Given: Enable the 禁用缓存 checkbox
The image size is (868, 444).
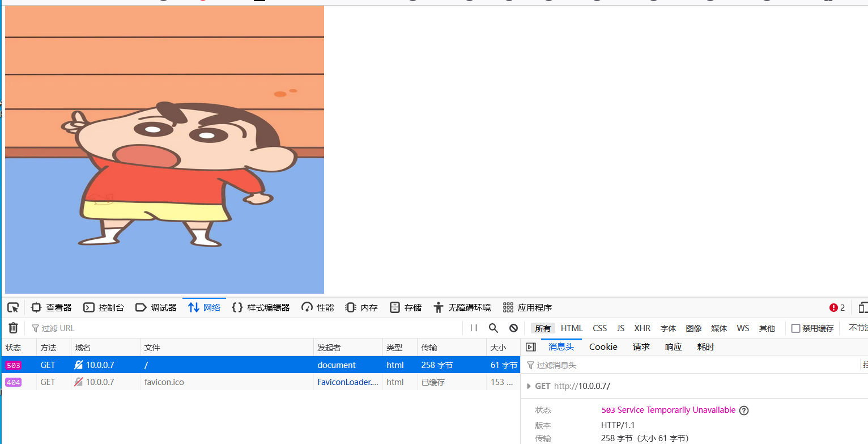Looking at the screenshot, I should pyautogui.click(x=795, y=328).
